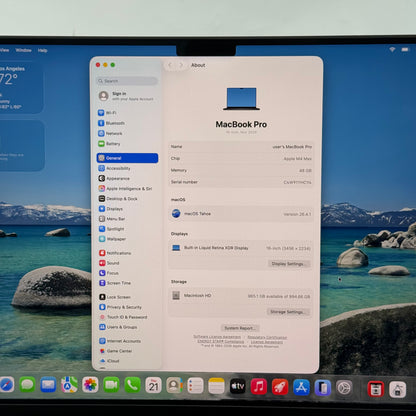This screenshot has height=416, width=416.
Task: Click the Macintosh HD storage row
Action: [x=241, y=296]
